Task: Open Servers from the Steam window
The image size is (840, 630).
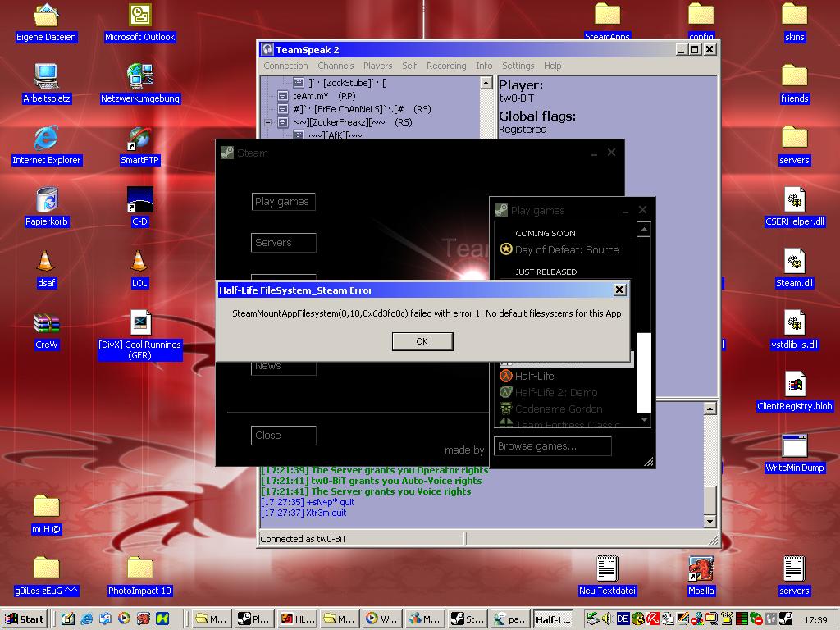Action: click(x=283, y=242)
